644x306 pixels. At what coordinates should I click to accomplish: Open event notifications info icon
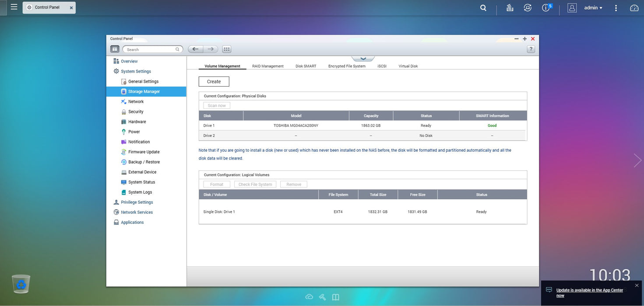tap(546, 8)
